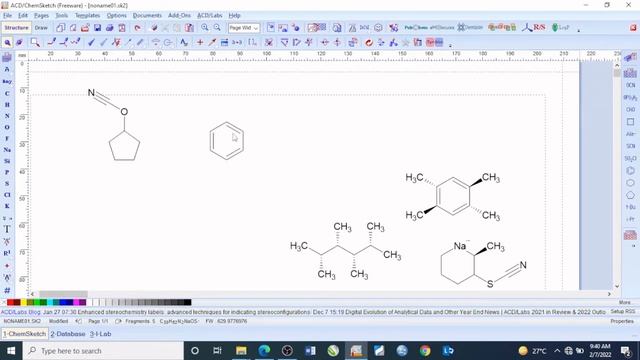Open the Edit menu
Screen dimensions: 640x360
[23, 16]
